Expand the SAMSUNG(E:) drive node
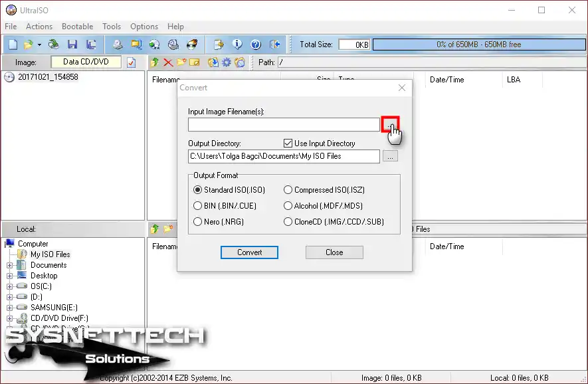 [10, 308]
